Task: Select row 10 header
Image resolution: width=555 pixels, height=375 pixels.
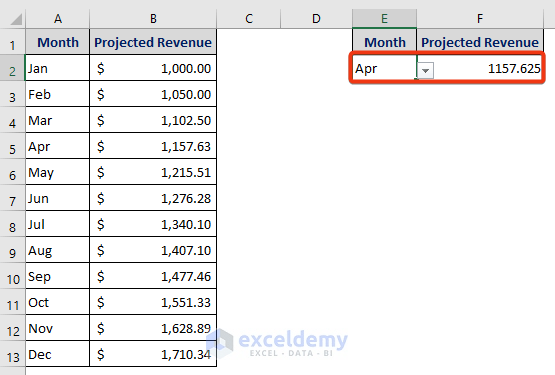Action: tap(12, 276)
